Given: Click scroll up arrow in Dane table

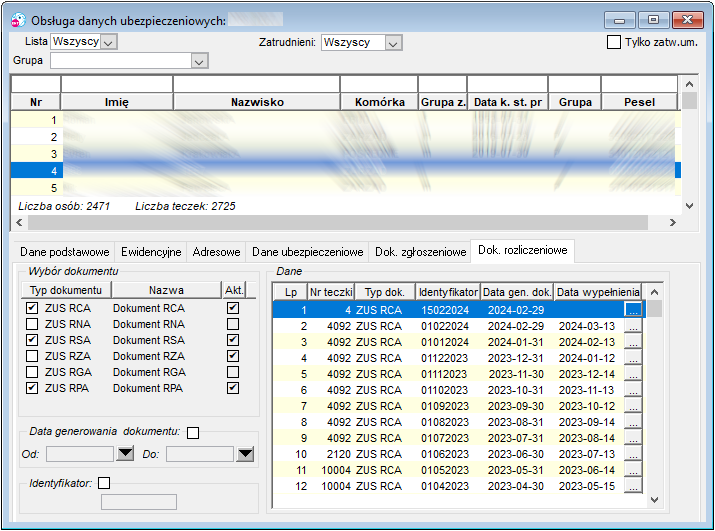Looking at the screenshot, I should tap(654, 292).
